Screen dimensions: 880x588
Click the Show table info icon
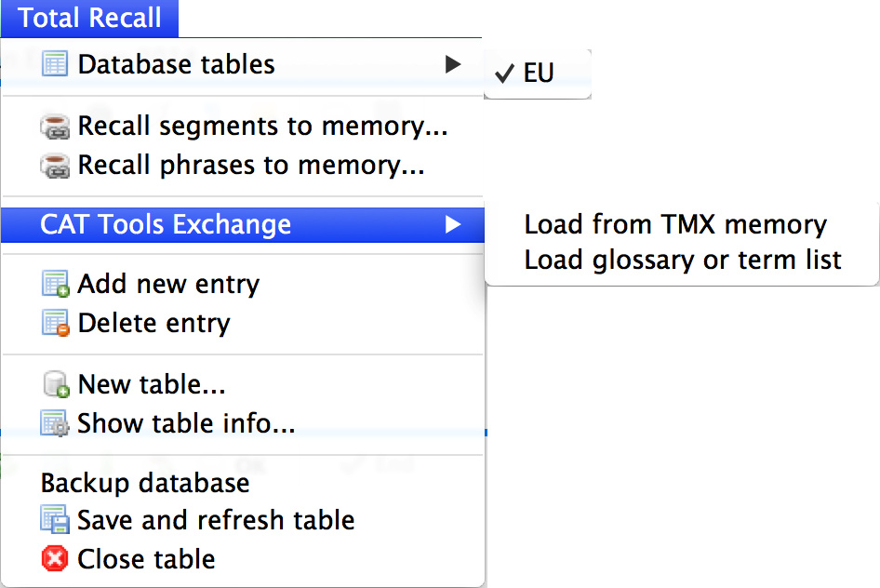point(55,423)
